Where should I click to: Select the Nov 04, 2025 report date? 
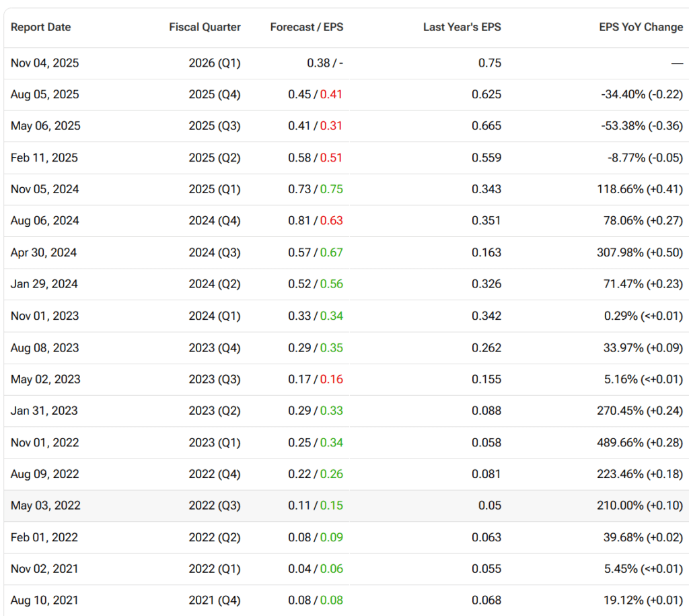[44, 63]
